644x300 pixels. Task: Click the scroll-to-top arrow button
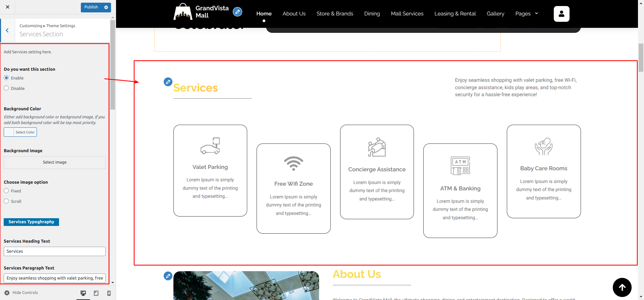click(622, 287)
